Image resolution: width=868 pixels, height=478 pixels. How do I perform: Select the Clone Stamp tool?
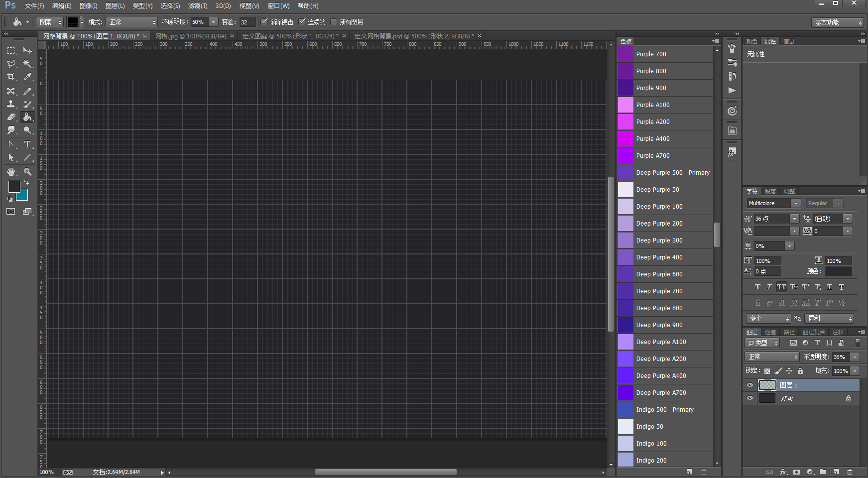[x=11, y=104]
